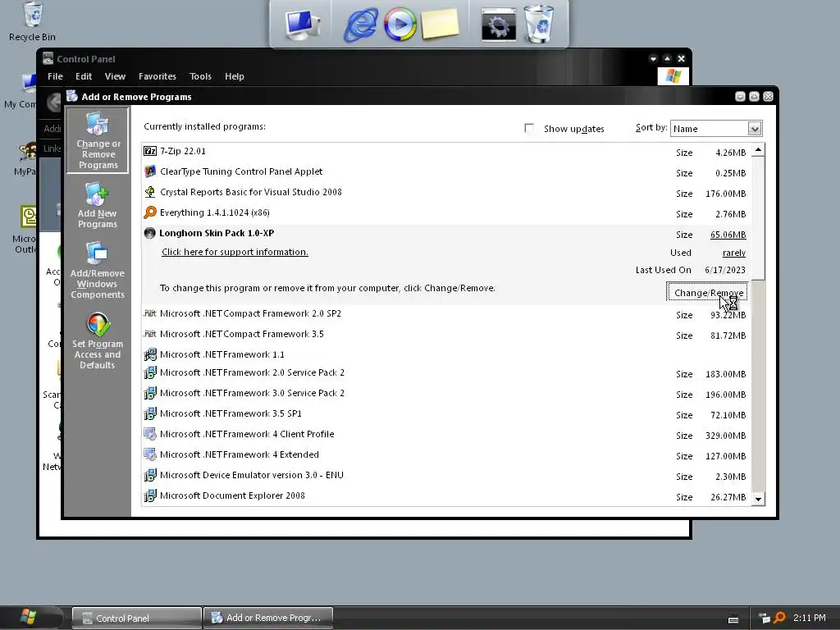The height and width of the screenshot is (630, 840).
Task: Switch to Add or Remove Programs taskbar button
Action: click(x=268, y=618)
